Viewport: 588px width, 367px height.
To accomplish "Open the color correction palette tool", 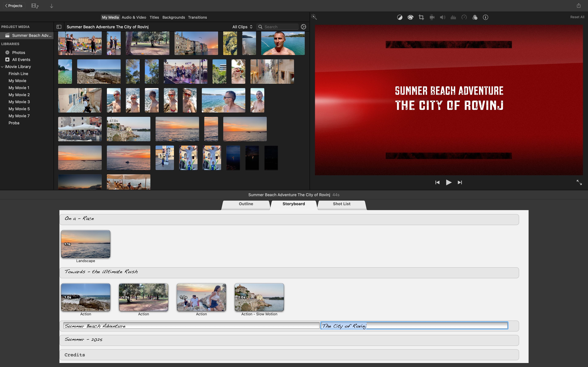I will point(410,17).
